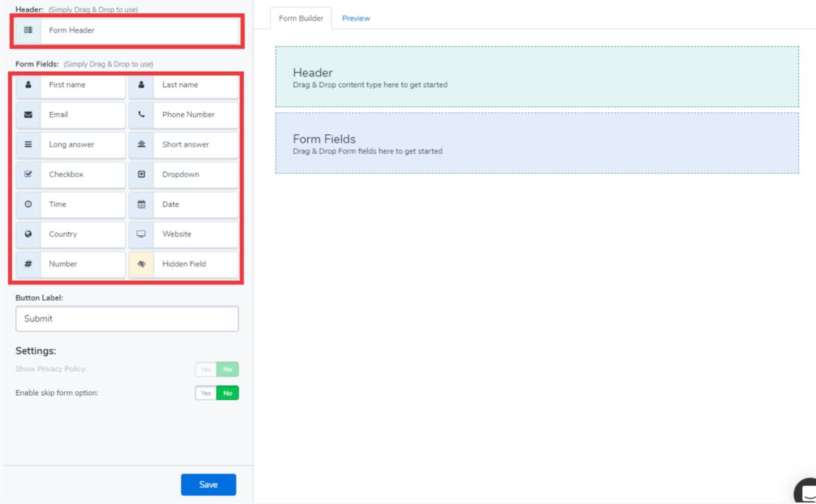Screen dimensions: 816x504
Task: Click the Long answer lines icon
Action: [28, 145]
